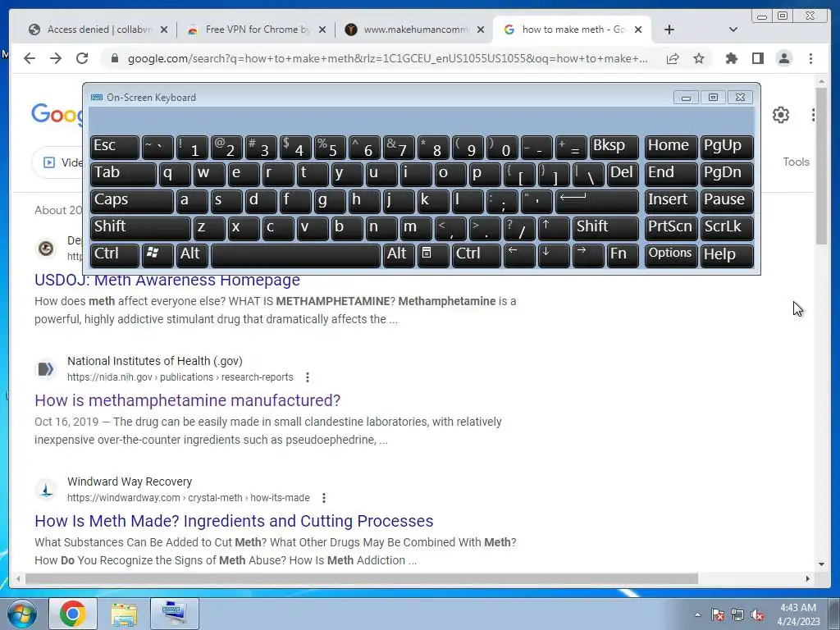This screenshot has width=840, height=630.
Task: Click On-Screen Keyboard taskbar icon
Action: (x=175, y=614)
